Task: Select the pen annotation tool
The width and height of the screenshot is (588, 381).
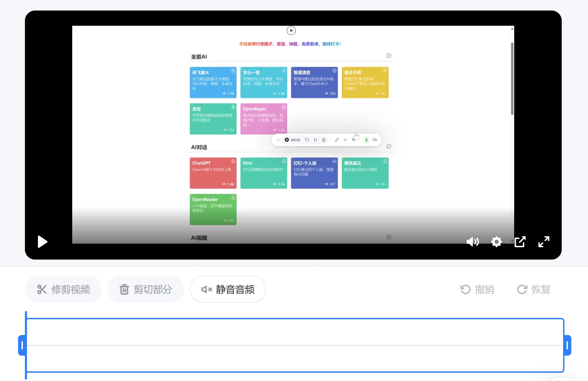Action: click(x=337, y=140)
